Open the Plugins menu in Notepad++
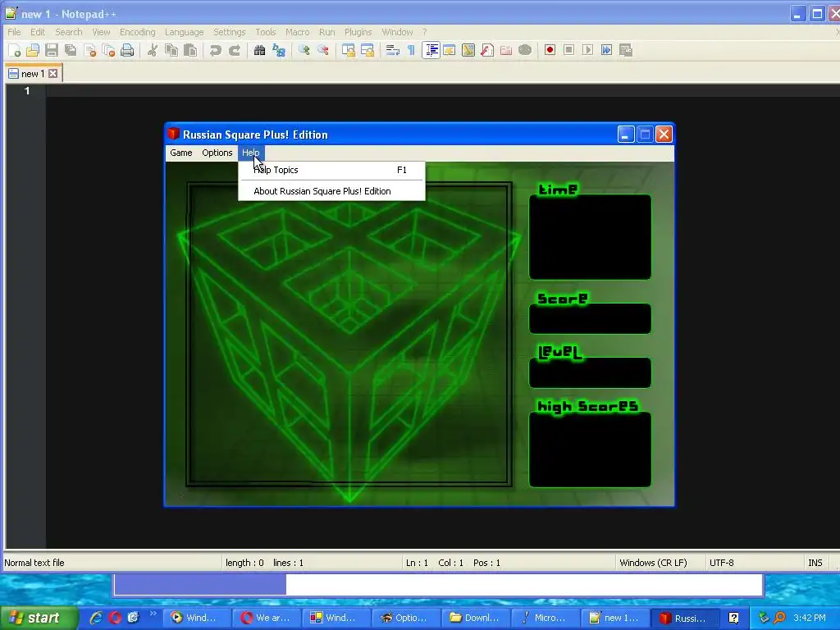The image size is (840, 630). 358,32
